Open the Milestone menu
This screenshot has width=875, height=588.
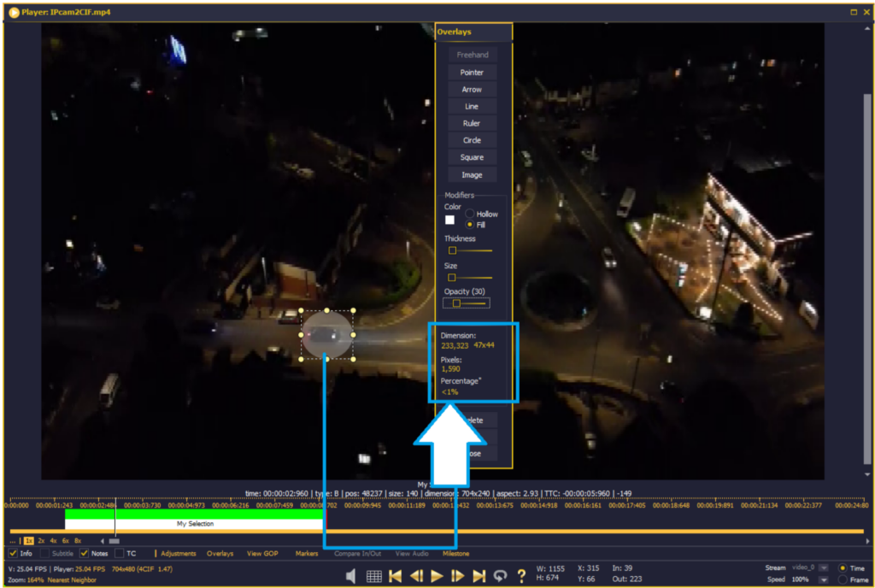click(x=456, y=554)
